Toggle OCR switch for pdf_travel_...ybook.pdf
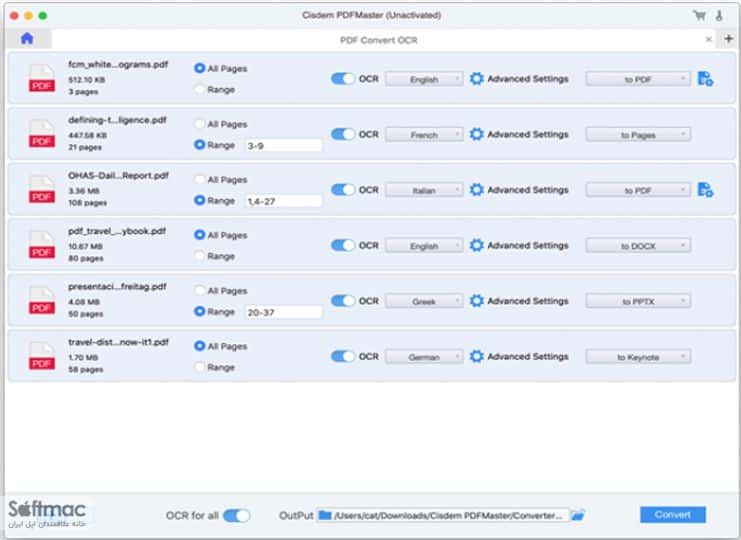The width and height of the screenshot is (741, 540). [x=343, y=245]
